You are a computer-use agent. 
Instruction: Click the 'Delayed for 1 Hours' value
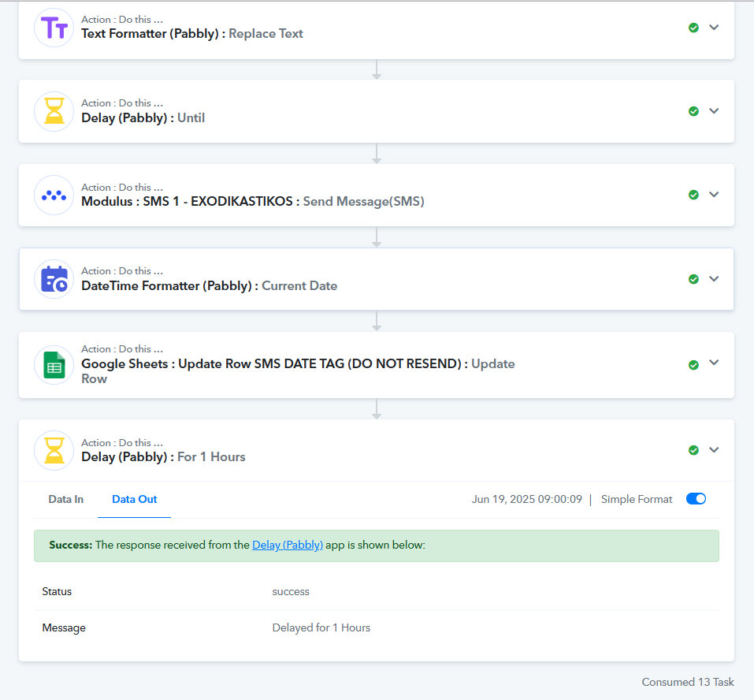[321, 627]
